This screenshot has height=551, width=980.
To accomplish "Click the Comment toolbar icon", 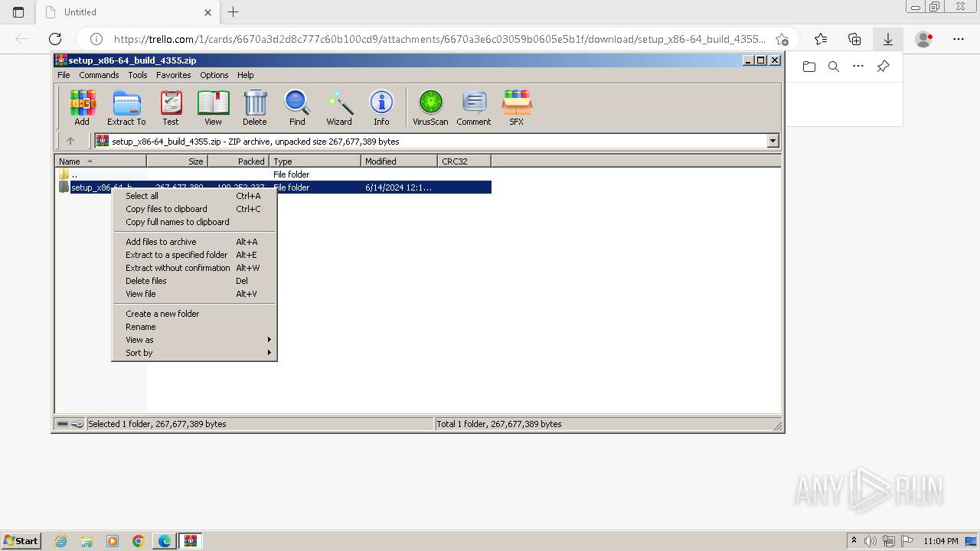I will point(474,107).
